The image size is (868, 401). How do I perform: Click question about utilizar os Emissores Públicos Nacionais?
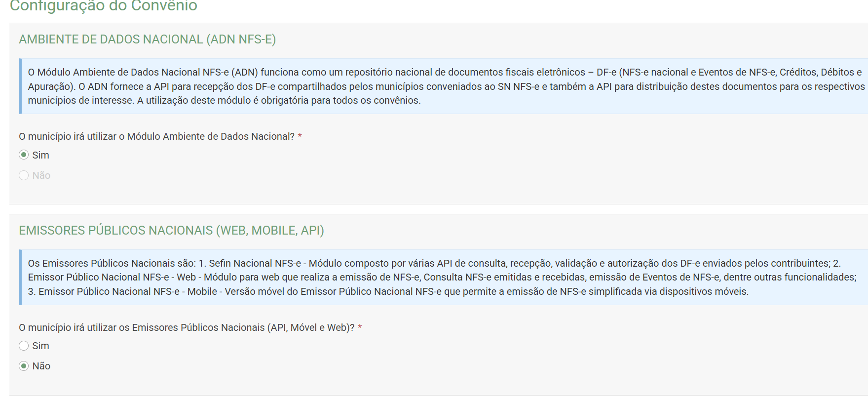coord(187,327)
